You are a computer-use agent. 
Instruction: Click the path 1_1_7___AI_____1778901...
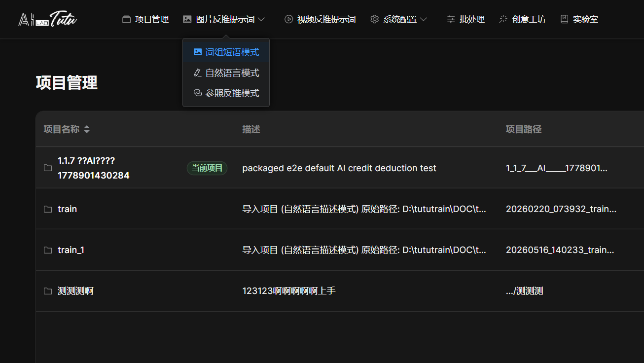click(x=557, y=168)
